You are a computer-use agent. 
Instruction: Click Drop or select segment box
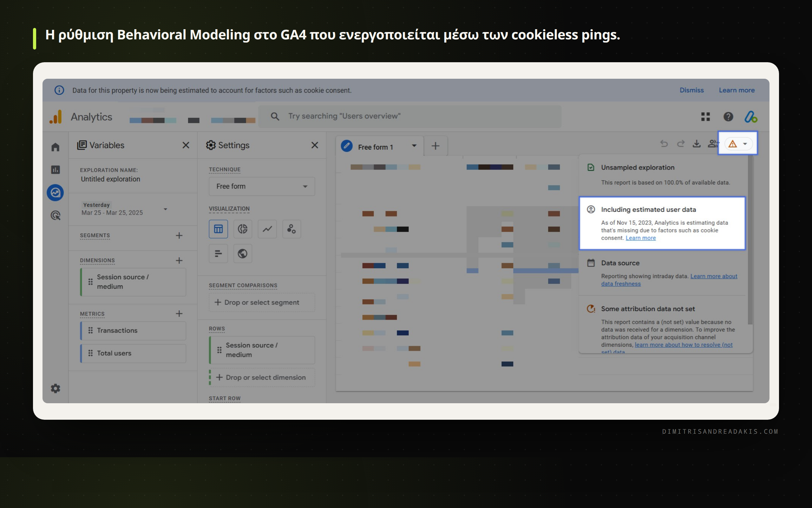(x=262, y=302)
